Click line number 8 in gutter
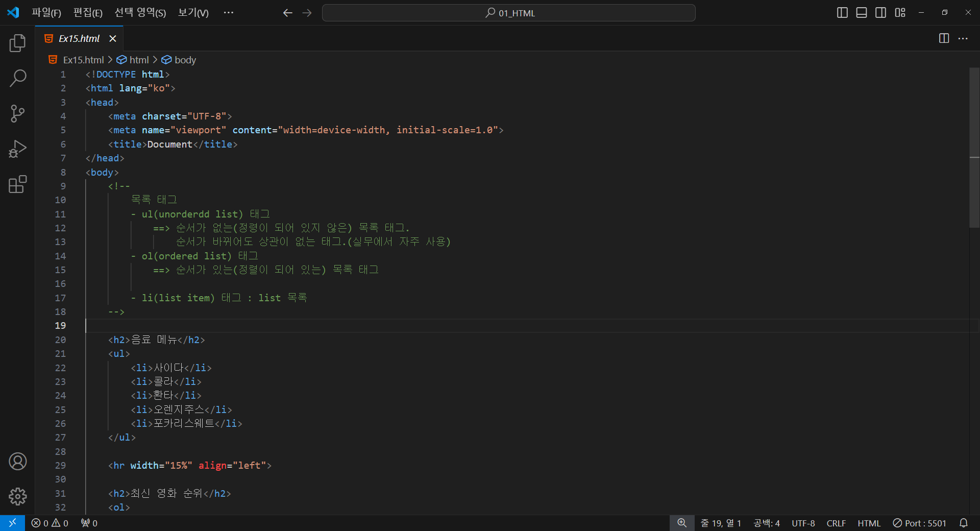This screenshot has width=980, height=531. coord(63,173)
